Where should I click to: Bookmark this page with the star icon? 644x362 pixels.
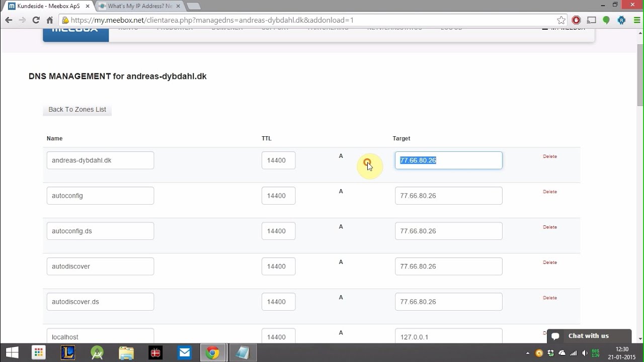tap(561, 20)
